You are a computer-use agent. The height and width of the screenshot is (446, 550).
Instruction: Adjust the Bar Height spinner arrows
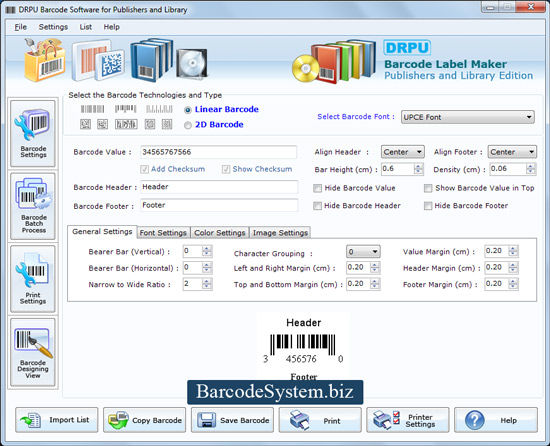[418, 169]
